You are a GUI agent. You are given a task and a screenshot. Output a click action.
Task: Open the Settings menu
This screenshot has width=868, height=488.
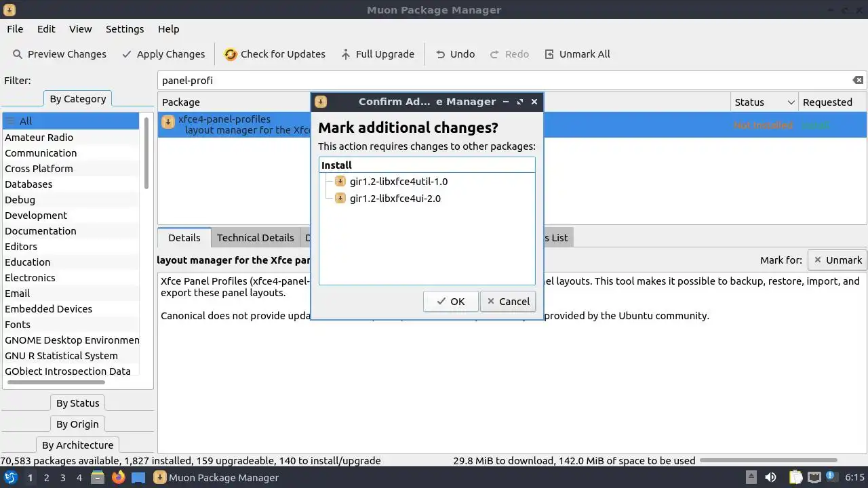pyautogui.click(x=125, y=29)
